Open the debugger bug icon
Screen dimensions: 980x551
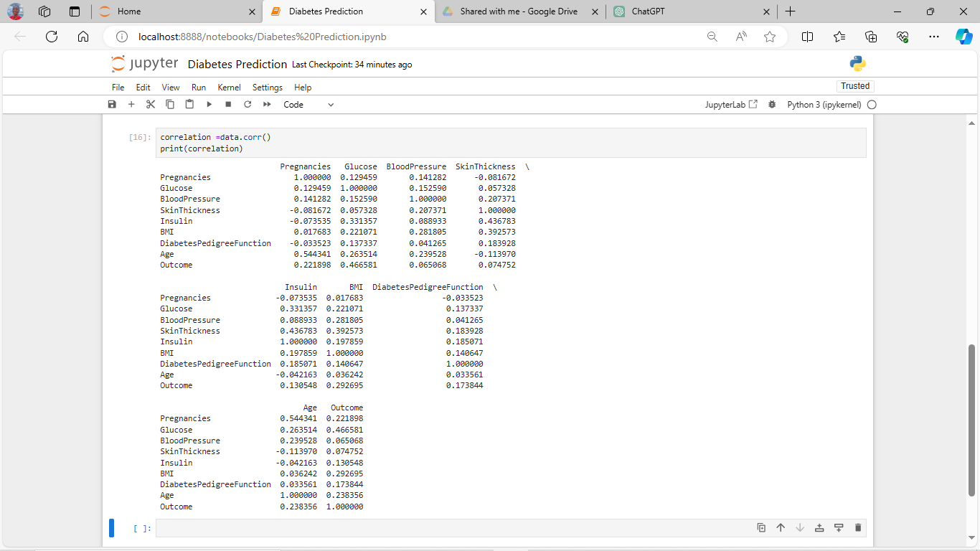pos(772,104)
